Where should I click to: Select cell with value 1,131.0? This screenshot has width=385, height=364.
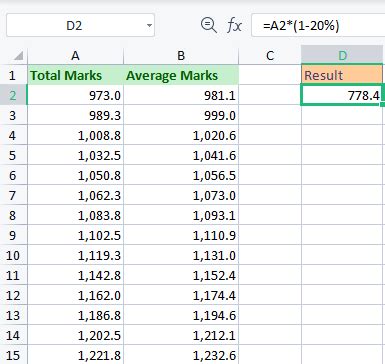pos(181,255)
